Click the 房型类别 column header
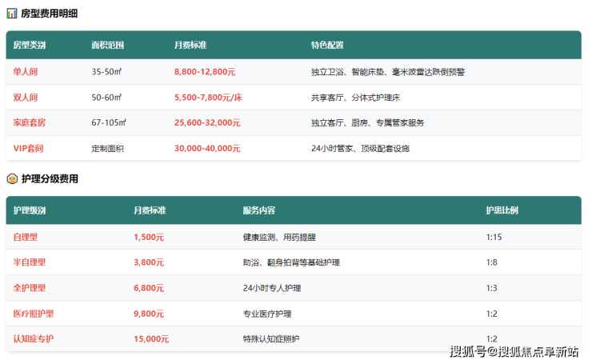592x364 pixels. coord(30,45)
